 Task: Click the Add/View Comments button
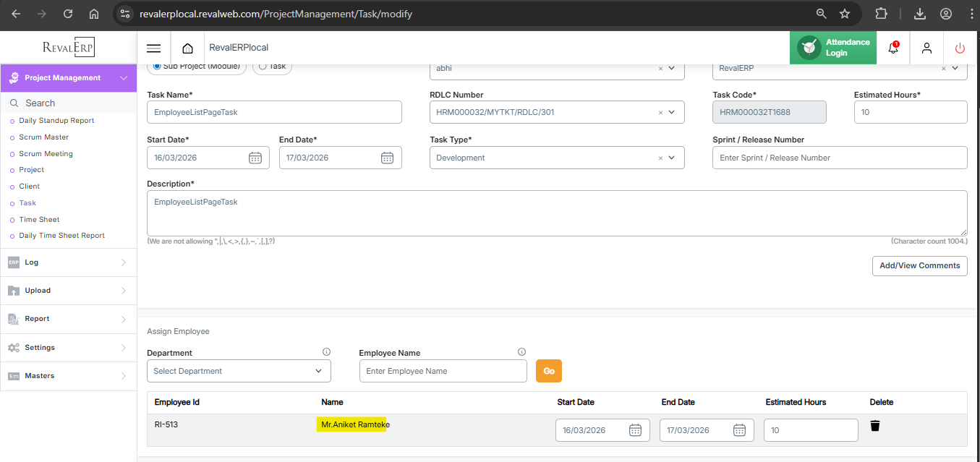point(919,265)
